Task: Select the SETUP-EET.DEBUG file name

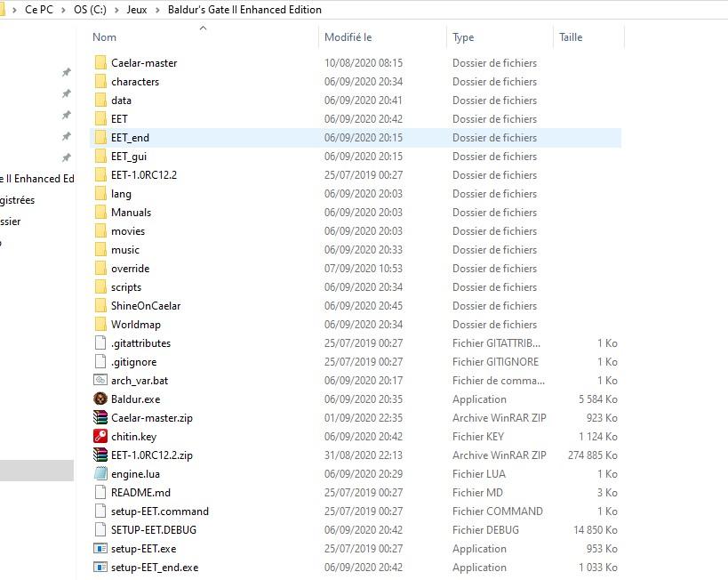Action: pos(154,530)
